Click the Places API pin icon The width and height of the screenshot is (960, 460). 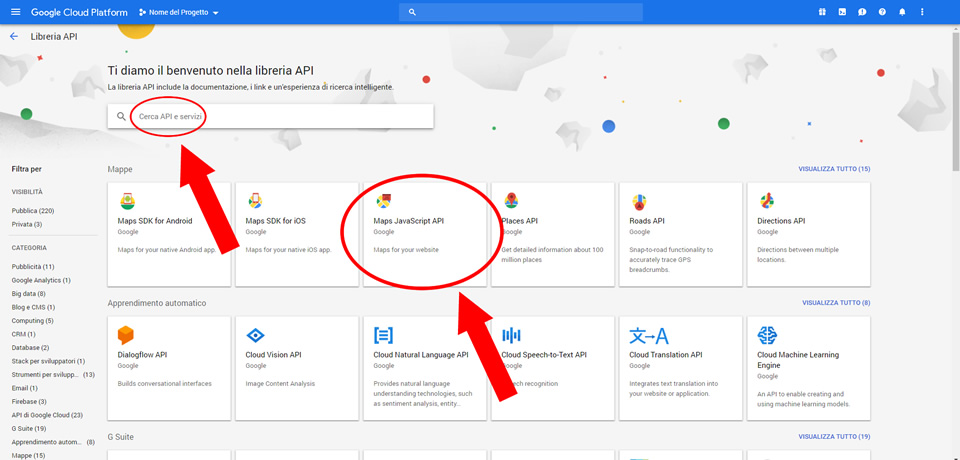click(x=511, y=200)
